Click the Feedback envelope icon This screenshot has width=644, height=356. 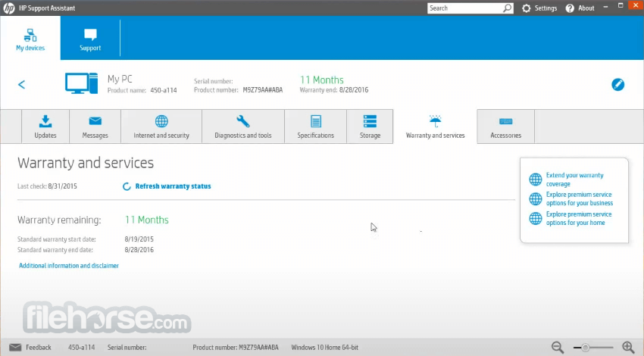click(x=15, y=348)
